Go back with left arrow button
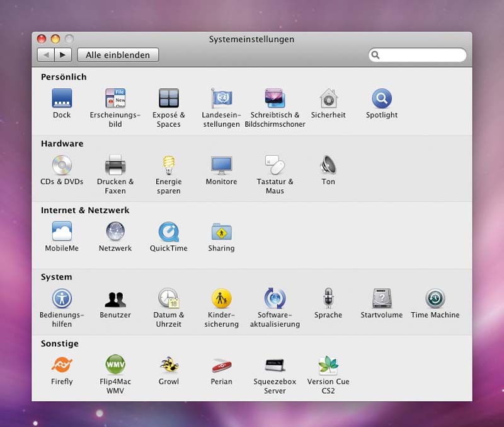This screenshot has height=427, width=504. pyautogui.click(x=45, y=55)
